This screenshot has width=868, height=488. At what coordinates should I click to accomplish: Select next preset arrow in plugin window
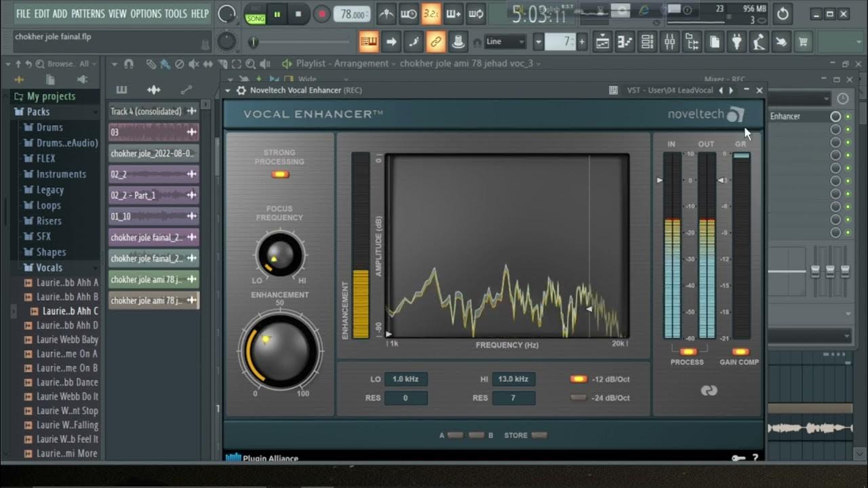pos(731,90)
